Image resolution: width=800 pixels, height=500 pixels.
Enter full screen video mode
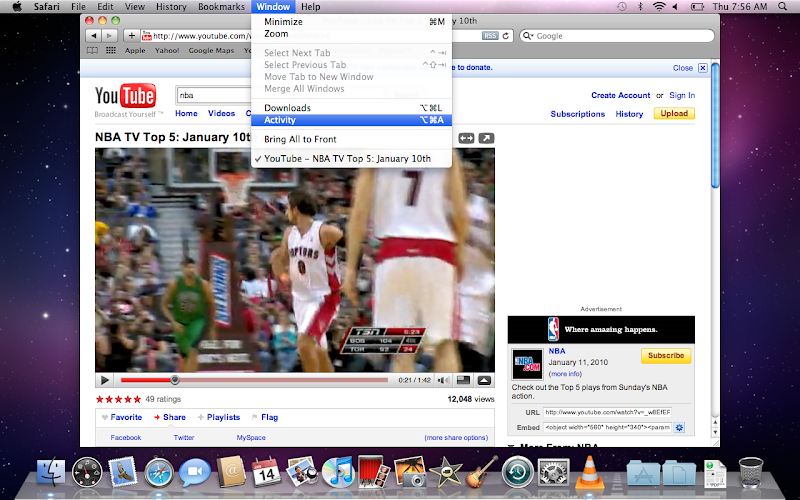[x=484, y=380]
